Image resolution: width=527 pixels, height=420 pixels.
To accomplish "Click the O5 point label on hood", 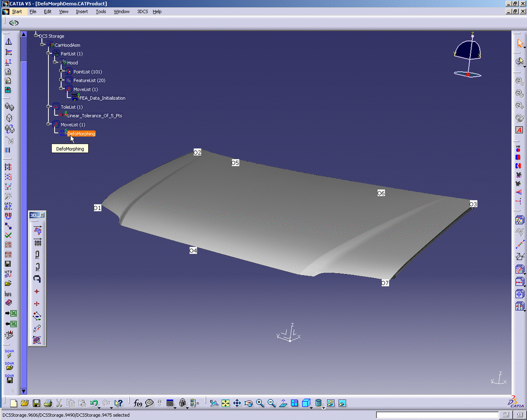I will point(235,163).
